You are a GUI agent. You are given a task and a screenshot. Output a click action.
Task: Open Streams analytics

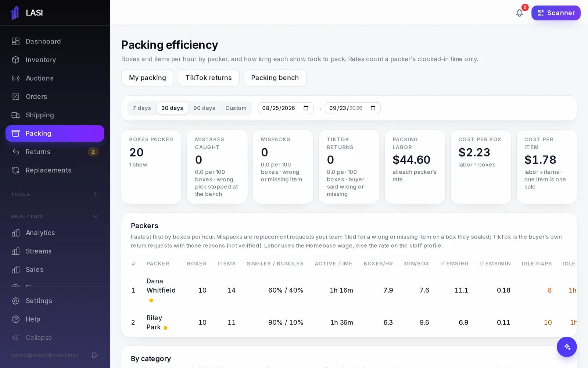55,251
